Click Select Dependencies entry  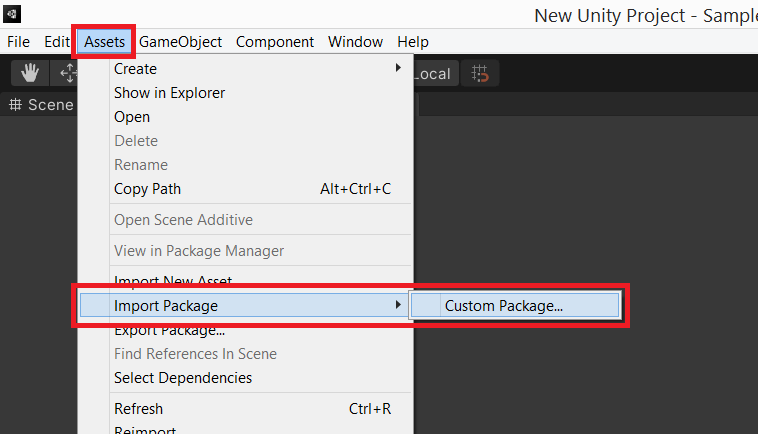pos(183,377)
